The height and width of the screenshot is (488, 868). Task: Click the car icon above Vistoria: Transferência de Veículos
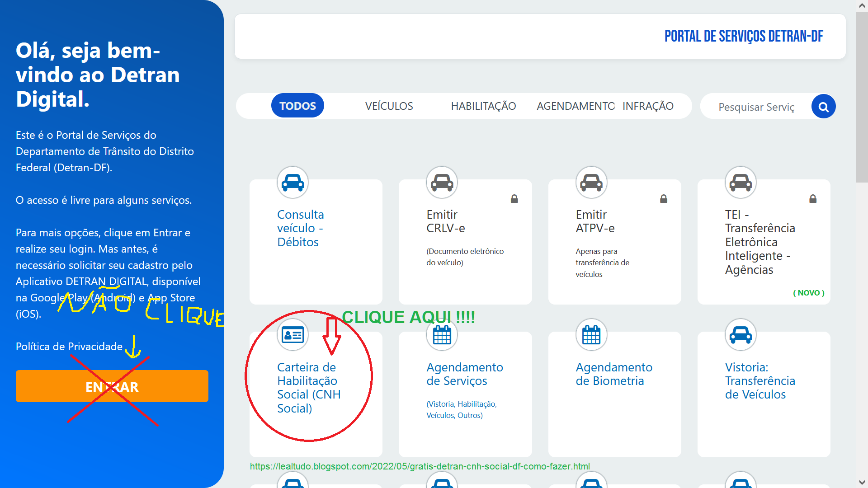741,335
